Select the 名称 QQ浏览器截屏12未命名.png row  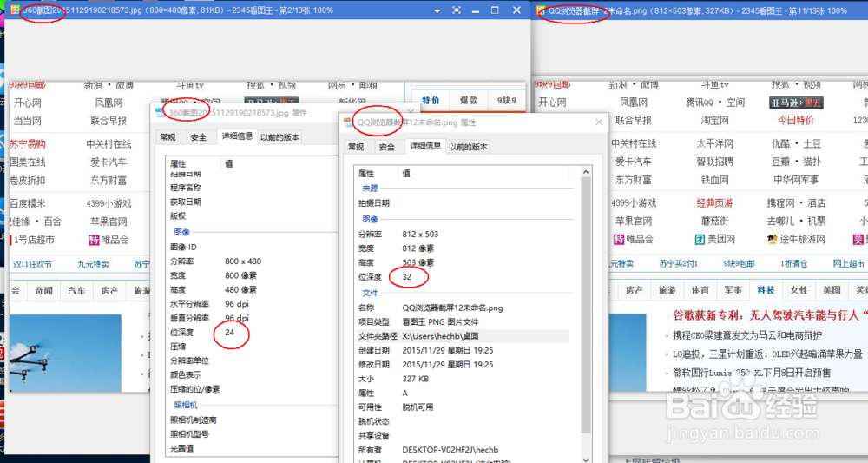click(x=464, y=308)
